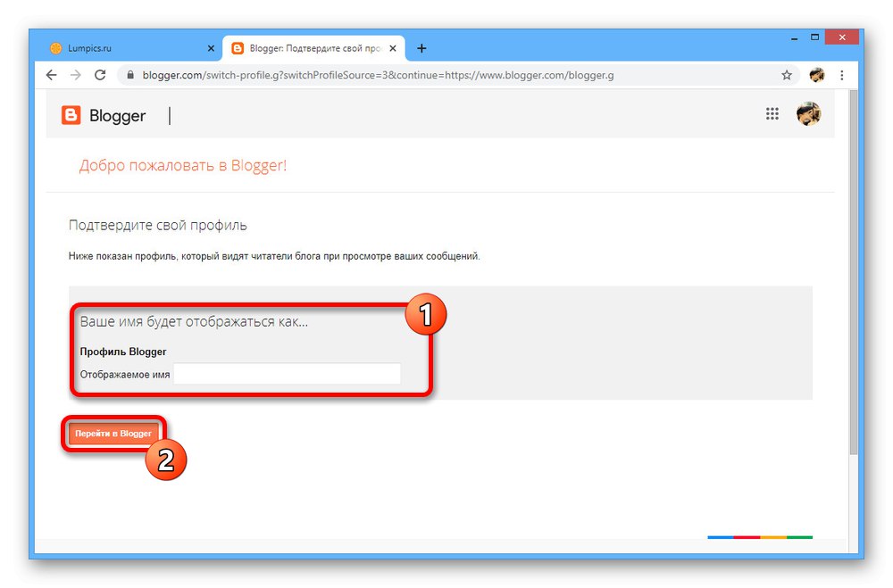Click the Профиль Blogger label
893x588 pixels.
coord(123,352)
